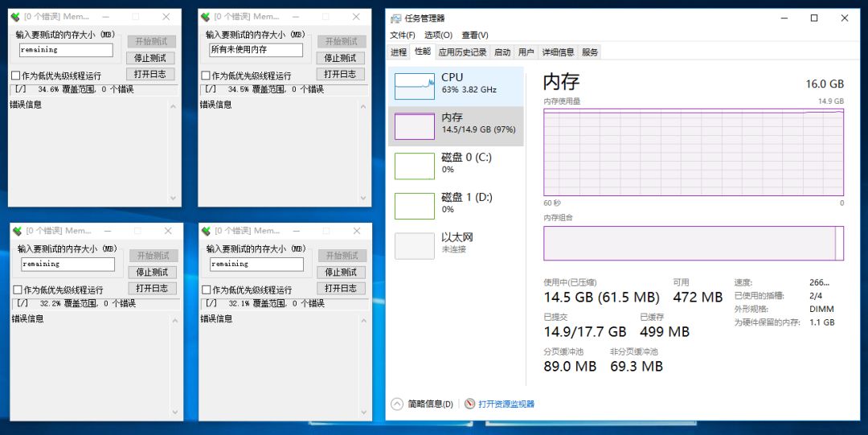Click 开始测试 in the 32.1% MemTest window
This screenshot has height=435, width=868.
pyautogui.click(x=342, y=256)
